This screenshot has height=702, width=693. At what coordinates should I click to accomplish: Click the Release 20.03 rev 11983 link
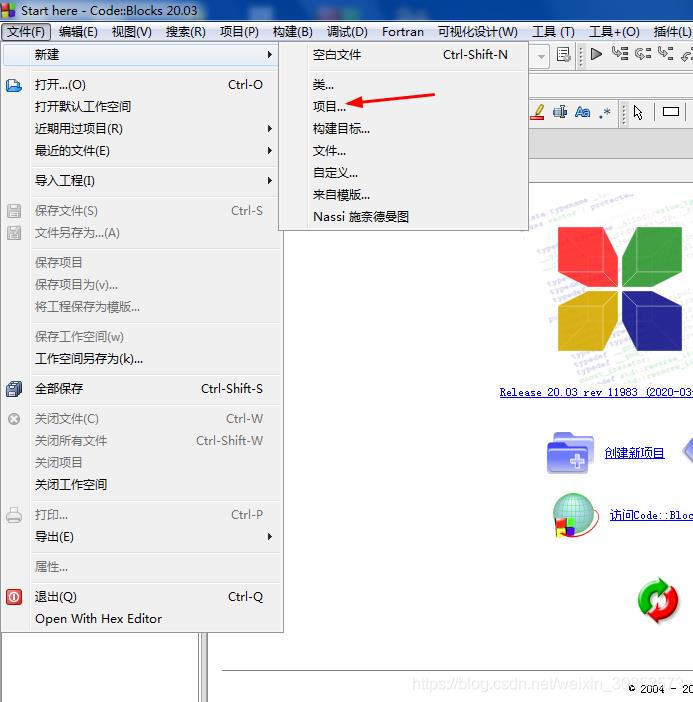click(596, 392)
